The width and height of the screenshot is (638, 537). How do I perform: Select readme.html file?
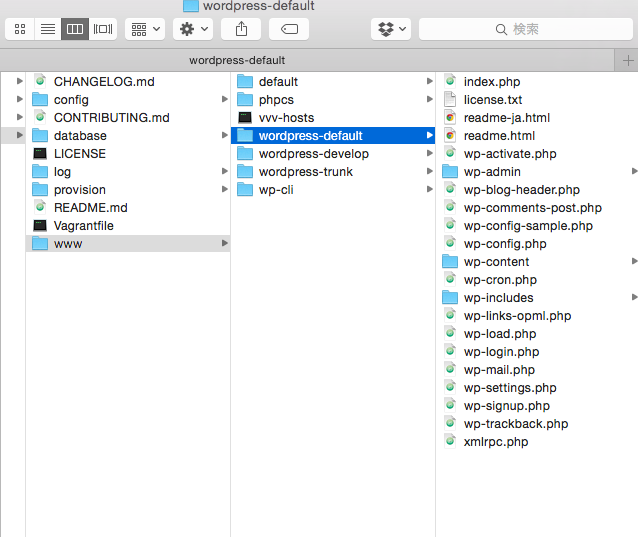pyautogui.click(x=537, y=135)
